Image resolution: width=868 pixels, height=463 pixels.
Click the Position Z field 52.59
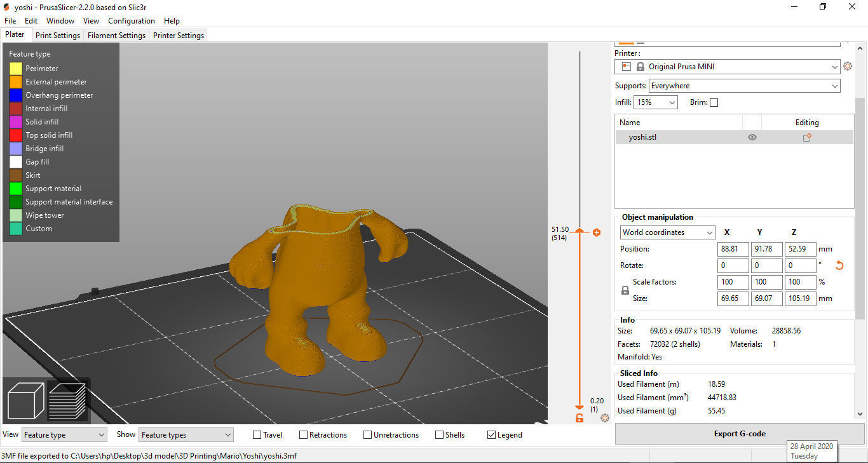pyautogui.click(x=801, y=249)
